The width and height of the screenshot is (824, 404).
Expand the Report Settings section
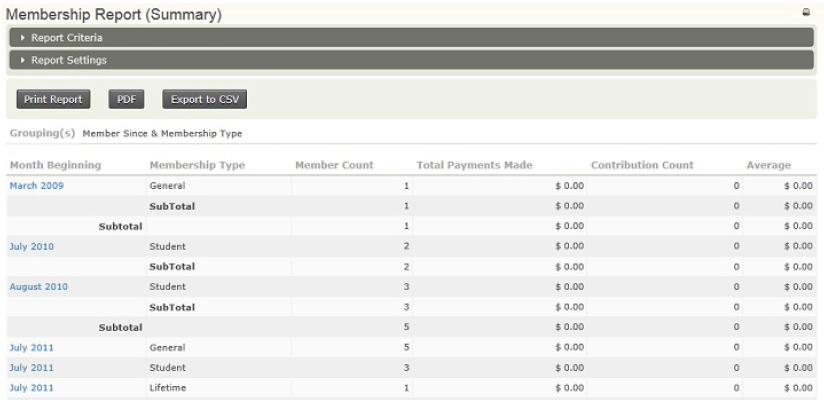pyautogui.click(x=68, y=60)
